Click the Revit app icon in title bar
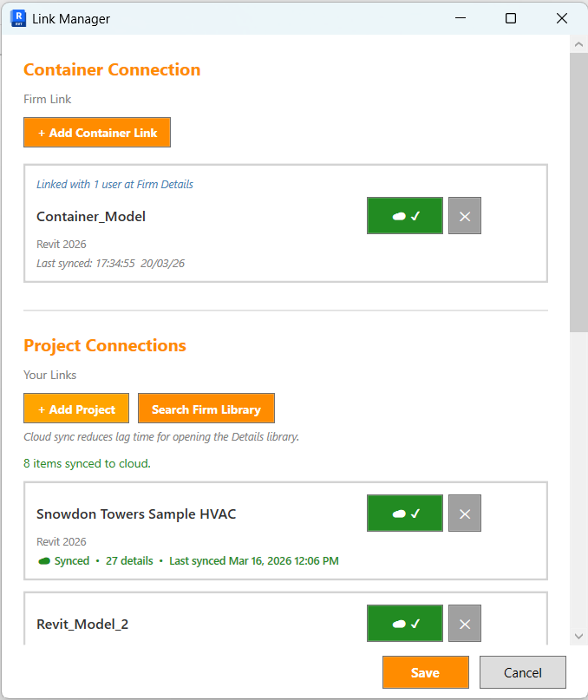This screenshot has width=588, height=700. pyautogui.click(x=17, y=18)
